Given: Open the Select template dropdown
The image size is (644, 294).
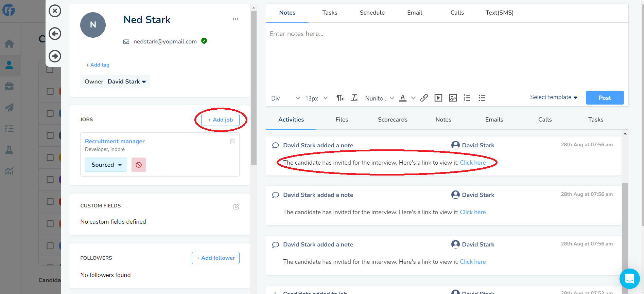Looking at the screenshot, I should click(554, 97).
